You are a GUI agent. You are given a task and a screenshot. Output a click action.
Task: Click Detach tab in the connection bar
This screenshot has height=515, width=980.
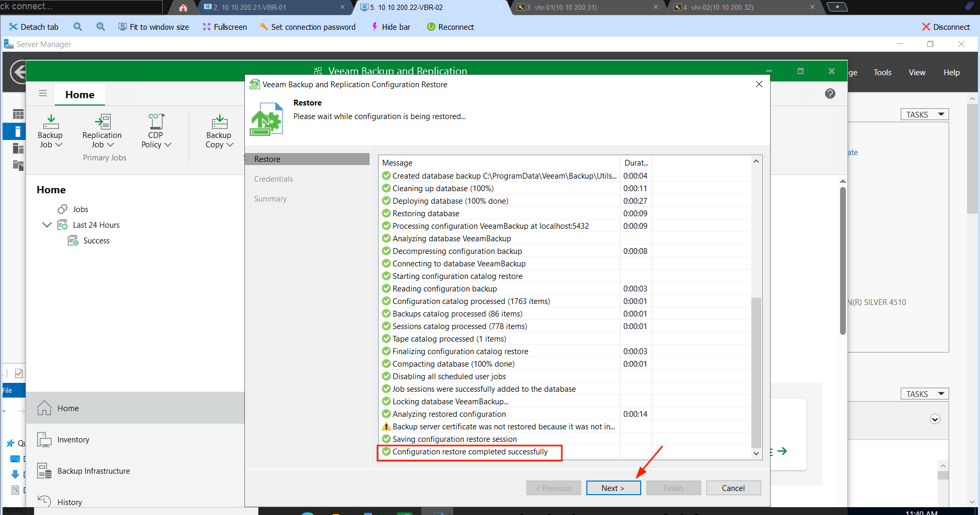pos(34,27)
